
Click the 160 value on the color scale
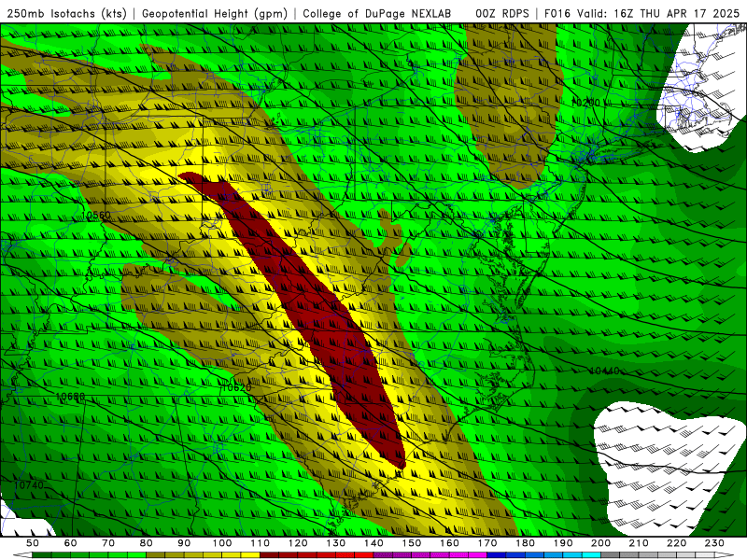pos(450,543)
